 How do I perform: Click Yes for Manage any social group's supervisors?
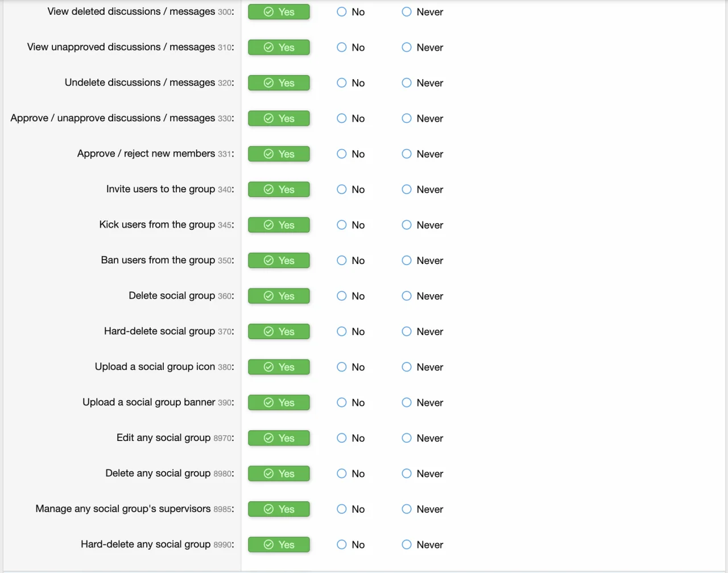click(x=279, y=509)
